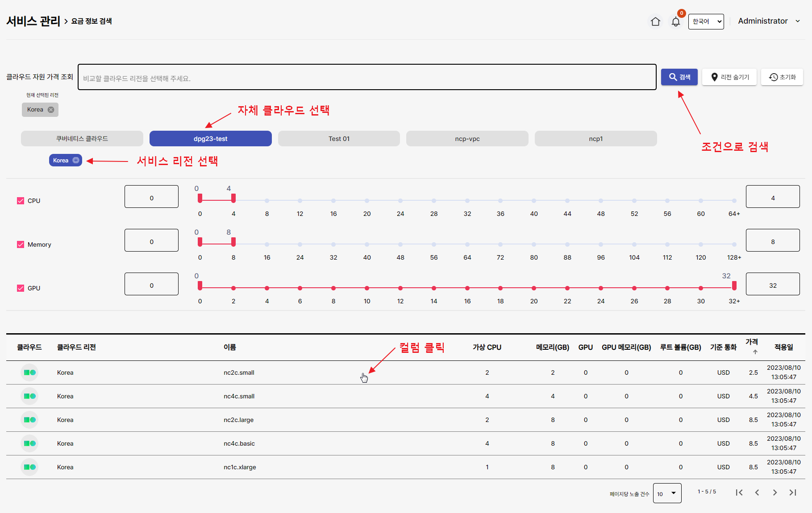Open the notification bell with zero badge
The image size is (812, 513).
coord(675,21)
